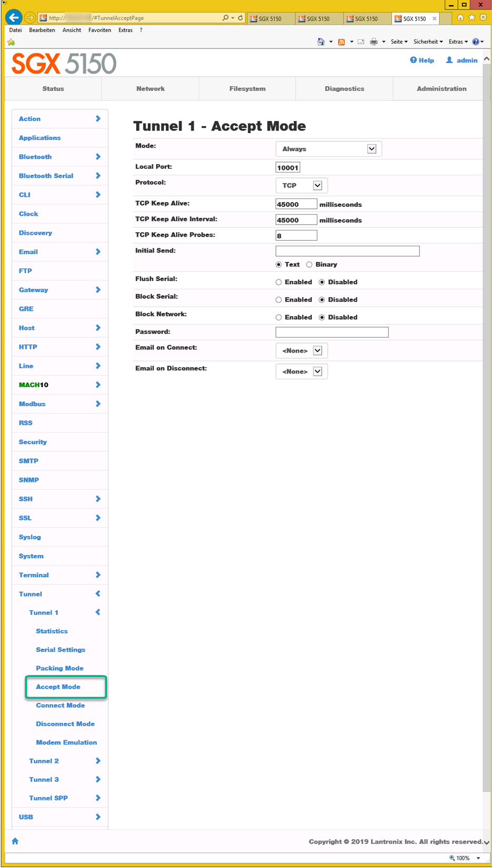Click the add-to-favorites star icon below menu bar
The width and height of the screenshot is (492, 868).
click(x=12, y=42)
